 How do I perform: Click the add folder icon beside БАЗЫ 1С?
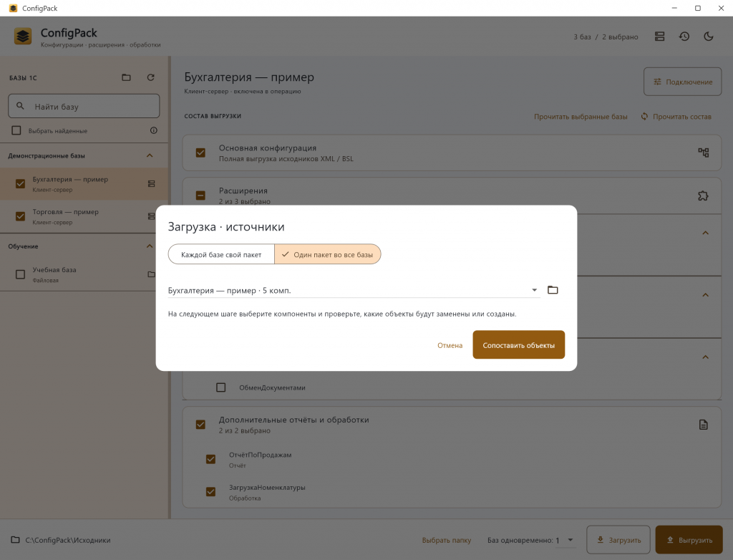pyautogui.click(x=126, y=77)
